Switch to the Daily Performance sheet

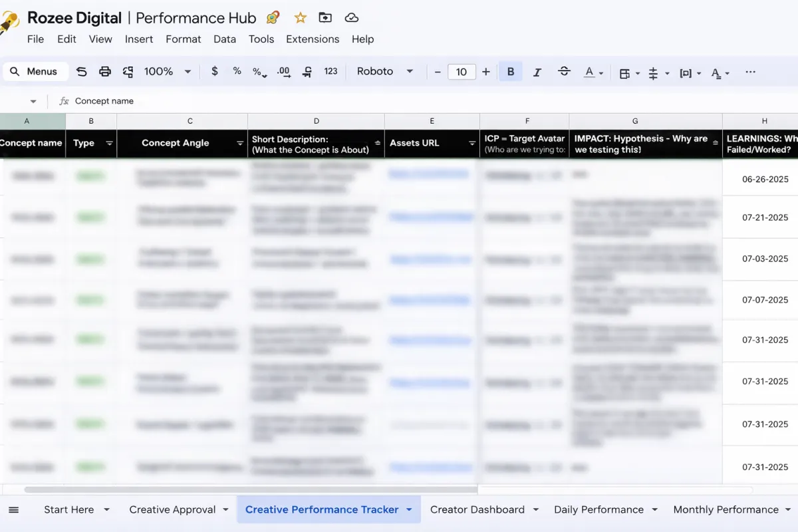tap(598, 510)
